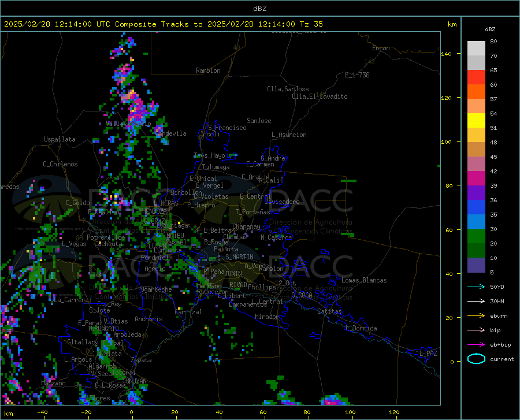Click the cyan 50YD arrow icon
Image resolution: width=520 pixels, height=420 pixels.
point(476,287)
